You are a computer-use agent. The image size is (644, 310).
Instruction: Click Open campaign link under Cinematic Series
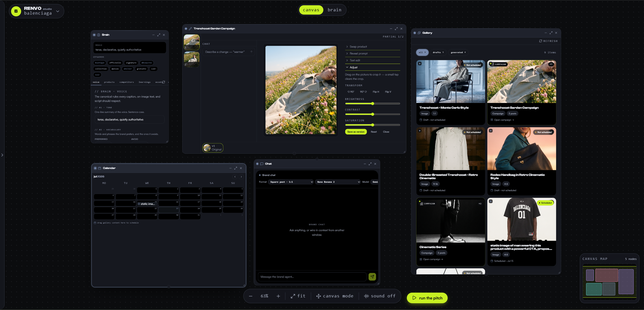431,259
